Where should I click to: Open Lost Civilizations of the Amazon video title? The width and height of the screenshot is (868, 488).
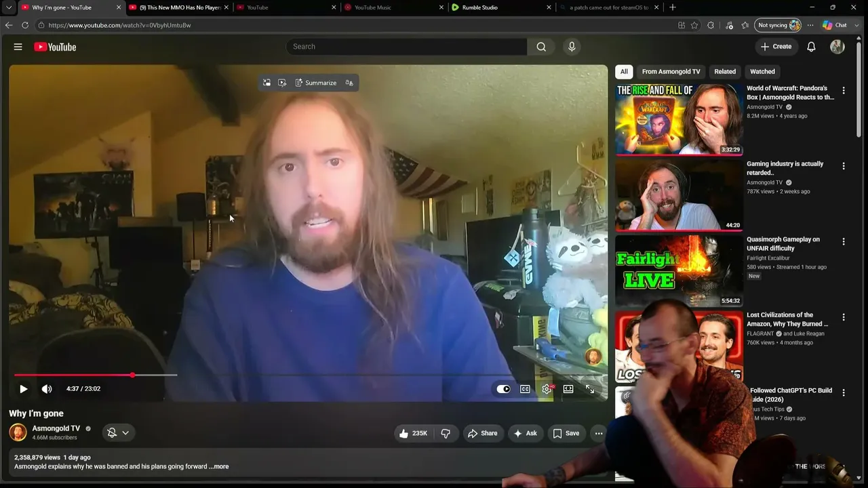pyautogui.click(x=788, y=319)
